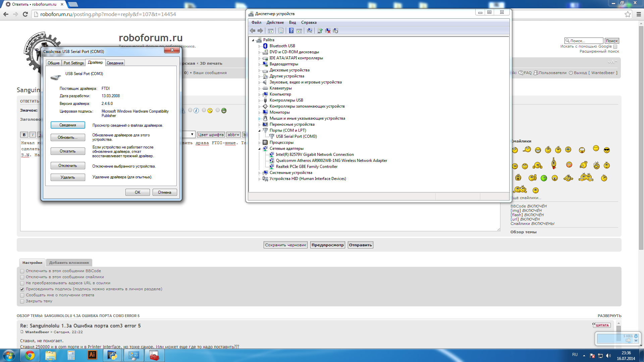Click the Help icon in Device Manager toolbar
The height and width of the screenshot is (362, 644).
(x=291, y=31)
